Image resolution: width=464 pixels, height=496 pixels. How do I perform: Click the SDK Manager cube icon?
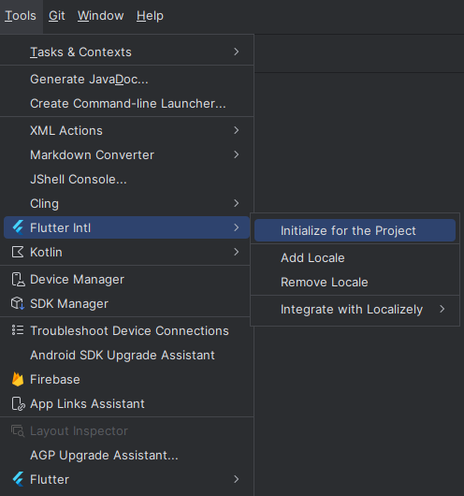tap(18, 304)
